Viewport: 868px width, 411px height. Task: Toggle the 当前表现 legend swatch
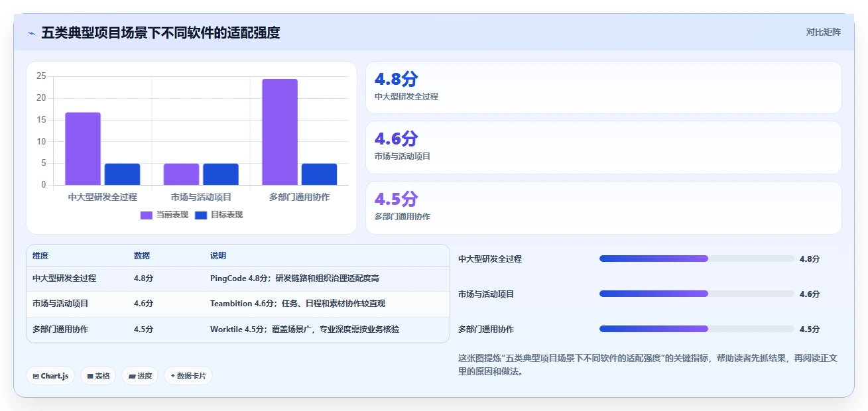[147, 215]
